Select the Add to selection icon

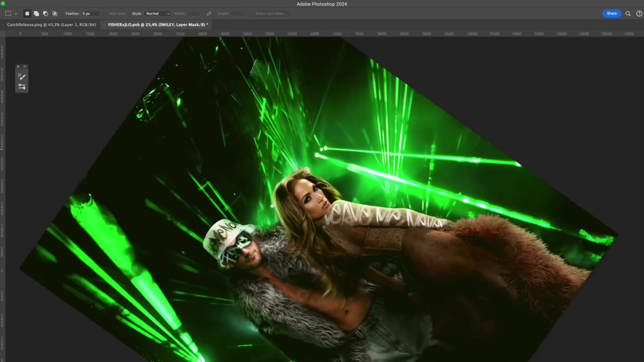pos(36,14)
